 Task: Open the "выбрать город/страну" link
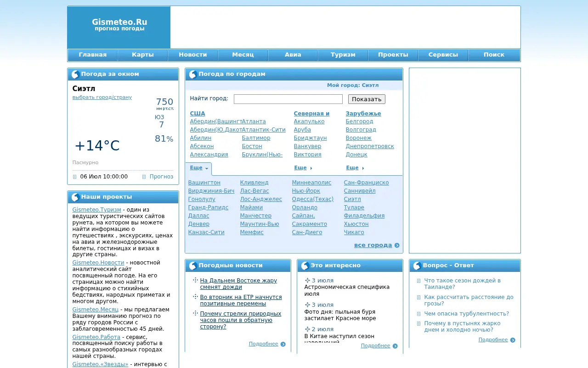click(x=102, y=98)
